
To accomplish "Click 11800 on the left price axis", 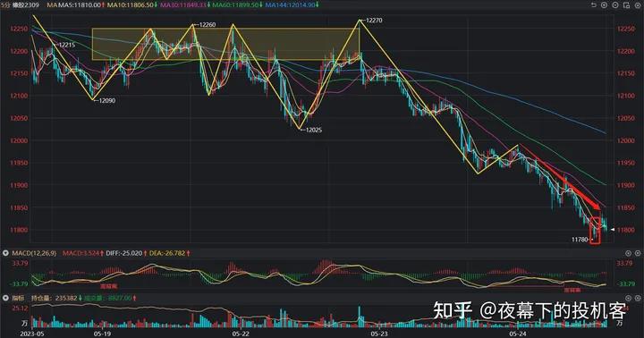I will pyautogui.click(x=19, y=230).
